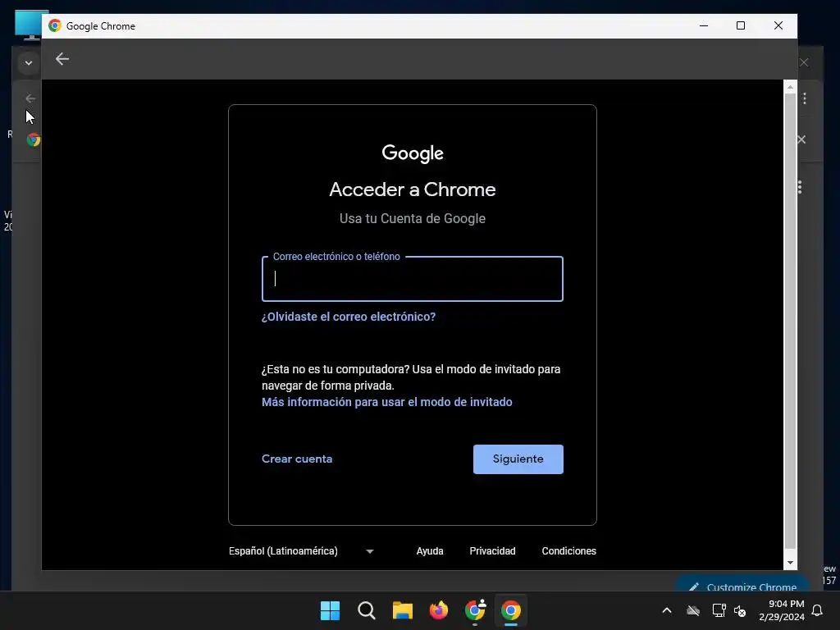Close the background Chrome window with the top X

coord(804,62)
